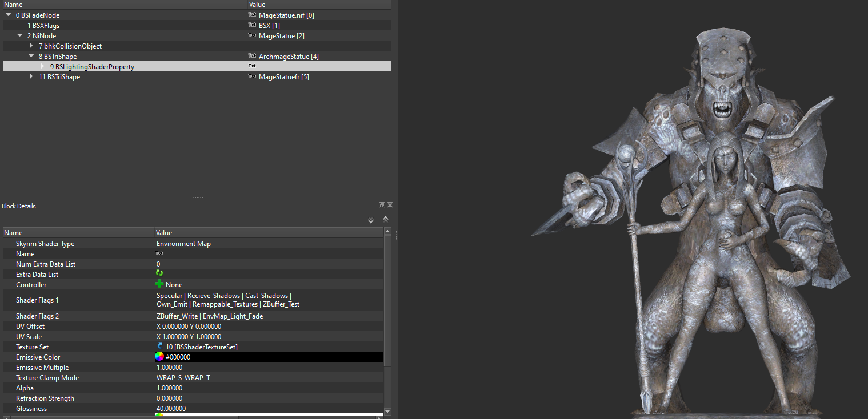The width and height of the screenshot is (868, 419).
Task: Select the Emissive Color property label
Action: pos(38,357)
